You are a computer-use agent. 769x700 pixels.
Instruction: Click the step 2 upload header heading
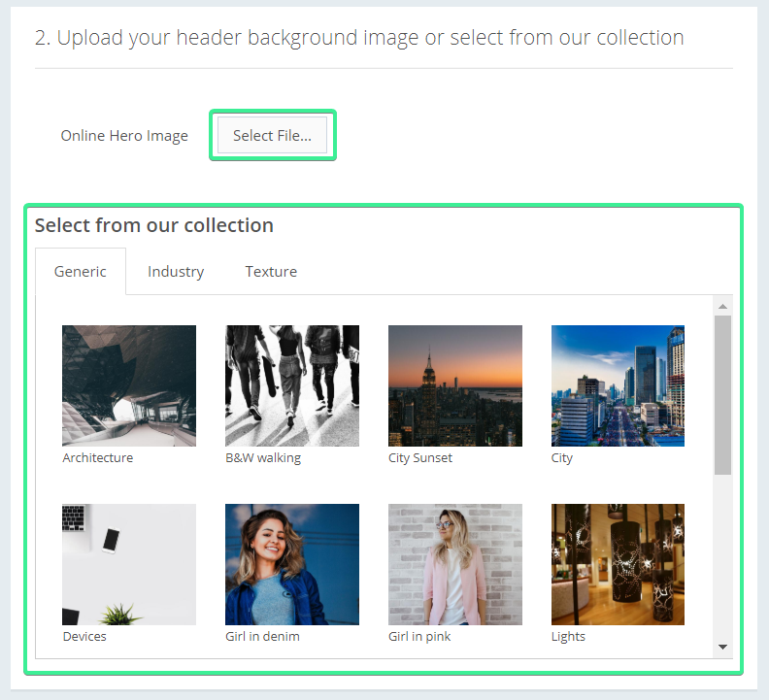click(x=359, y=38)
